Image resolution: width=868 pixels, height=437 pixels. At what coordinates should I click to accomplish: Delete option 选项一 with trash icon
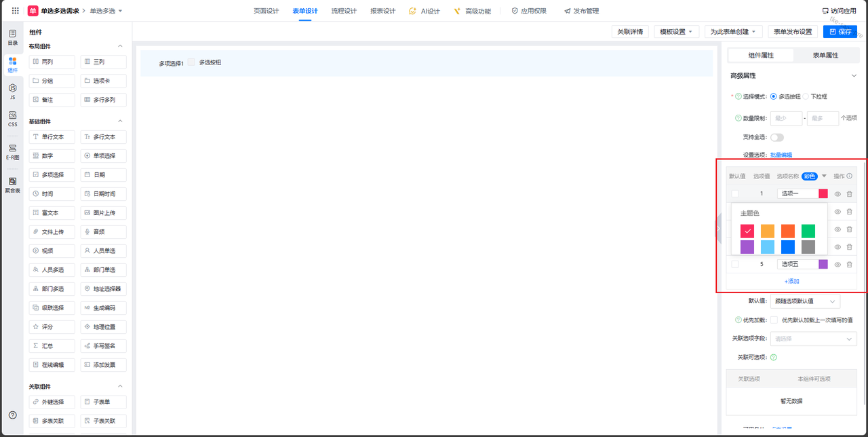pos(849,194)
